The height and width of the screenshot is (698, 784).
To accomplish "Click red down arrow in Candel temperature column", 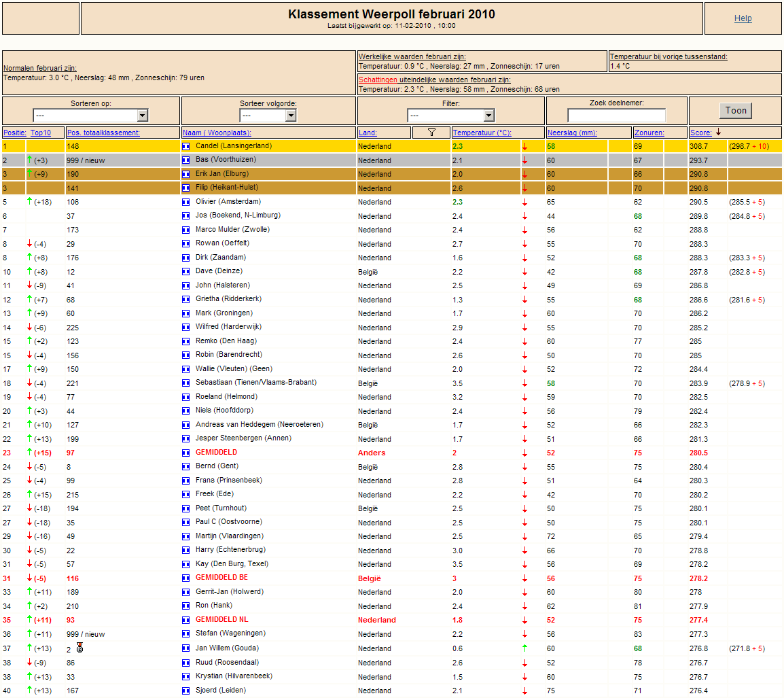I will (524, 147).
